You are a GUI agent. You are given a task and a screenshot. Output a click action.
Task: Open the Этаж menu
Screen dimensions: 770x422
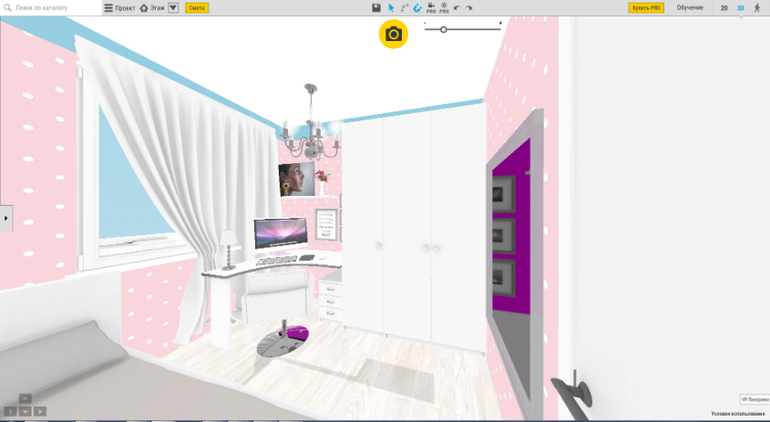(x=152, y=8)
